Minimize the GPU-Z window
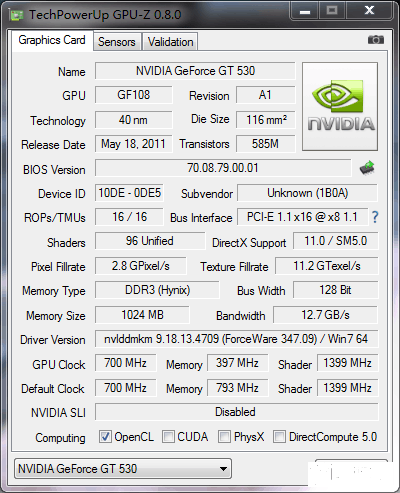Image resolution: width=400 pixels, height=493 pixels. tap(305, 11)
